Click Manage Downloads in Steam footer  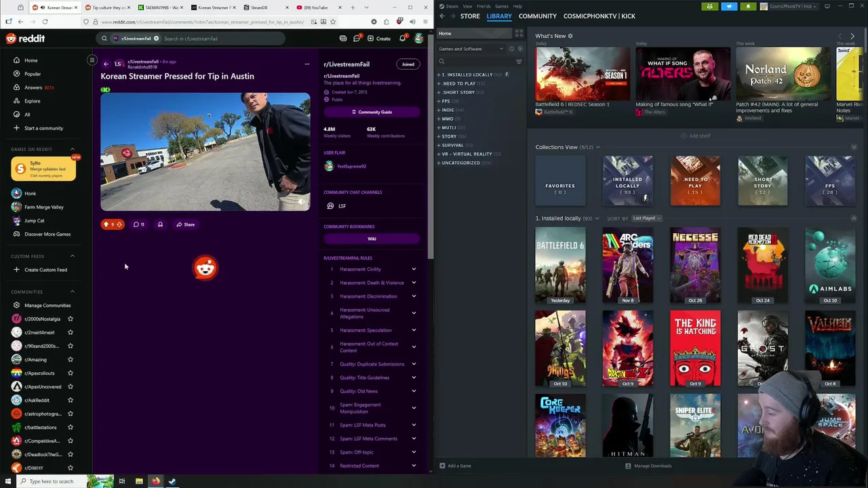[648, 466]
